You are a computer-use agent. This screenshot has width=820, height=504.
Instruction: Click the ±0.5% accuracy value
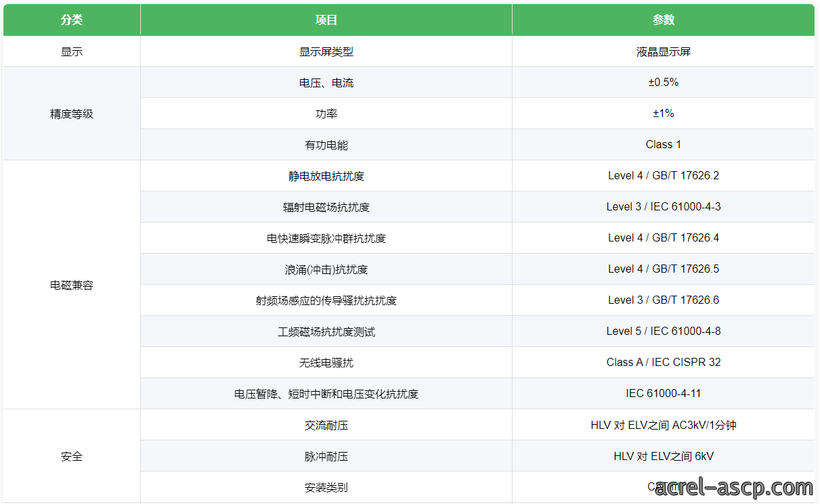(x=664, y=83)
